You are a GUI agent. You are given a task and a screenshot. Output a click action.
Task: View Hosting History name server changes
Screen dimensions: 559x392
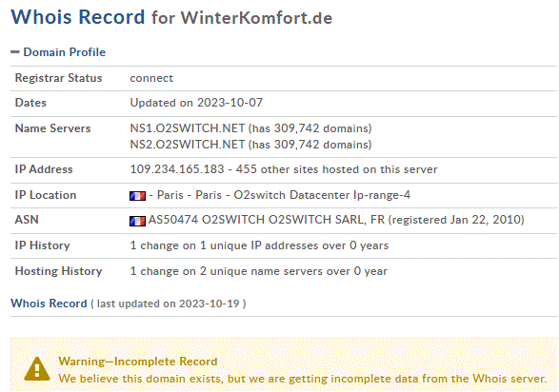coord(258,271)
